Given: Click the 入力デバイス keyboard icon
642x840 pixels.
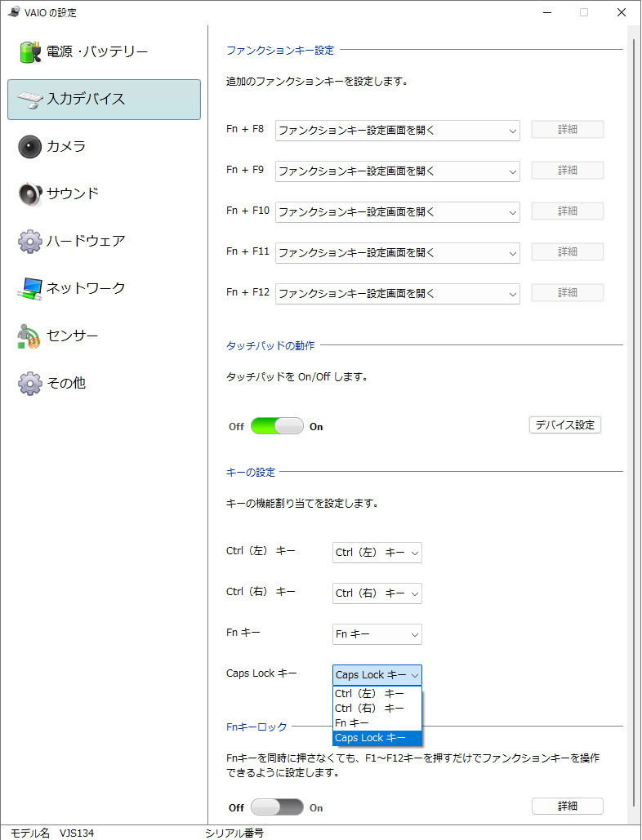Looking at the screenshot, I should (30, 99).
